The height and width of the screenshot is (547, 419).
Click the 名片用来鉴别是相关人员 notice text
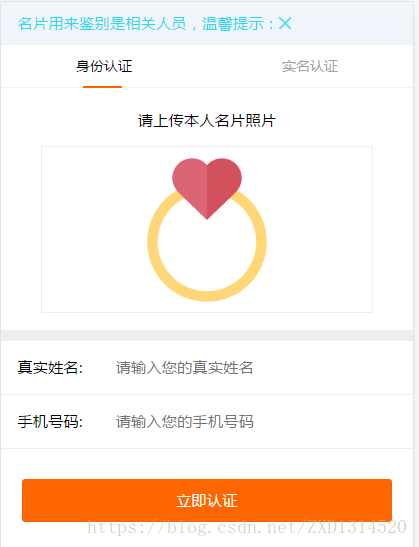102,24
